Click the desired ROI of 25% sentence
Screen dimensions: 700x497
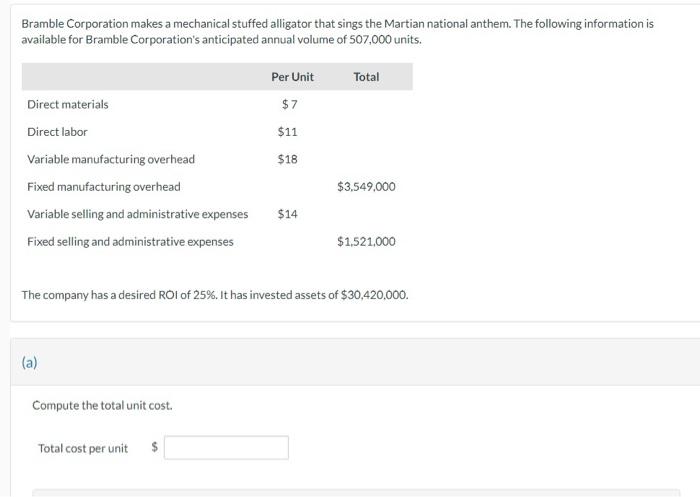pyautogui.click(x=215, y=295)
